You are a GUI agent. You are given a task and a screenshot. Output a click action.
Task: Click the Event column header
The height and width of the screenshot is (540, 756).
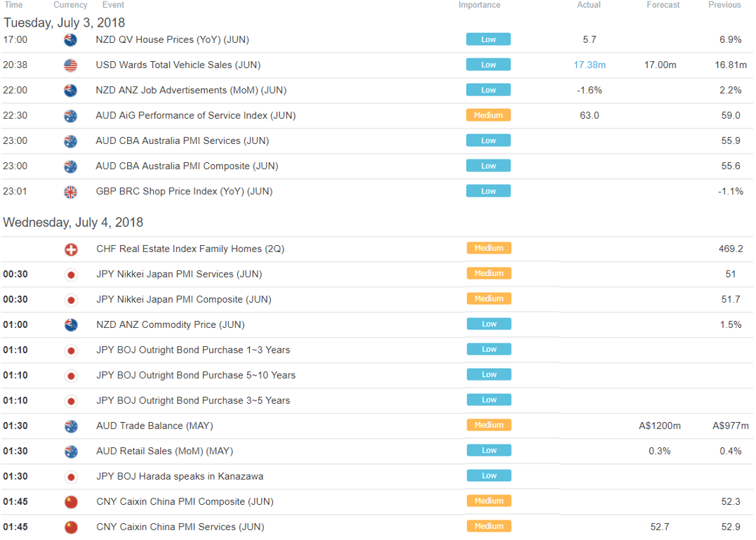(x=113, y=5)
